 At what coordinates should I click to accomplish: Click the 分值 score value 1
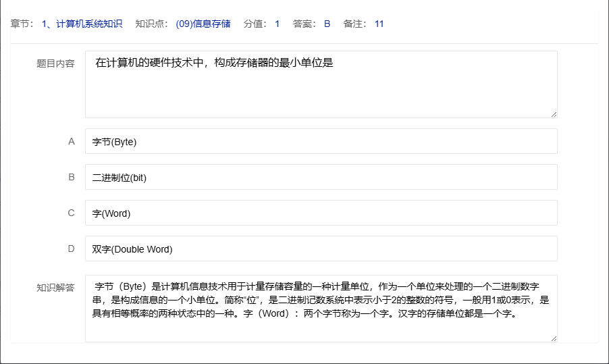(277, 24)
